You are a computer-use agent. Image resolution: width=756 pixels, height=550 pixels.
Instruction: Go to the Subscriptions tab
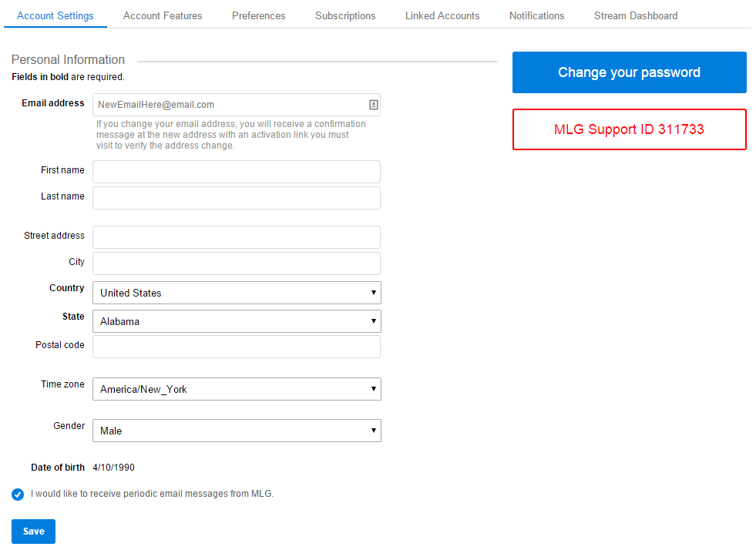click(345, 16)
